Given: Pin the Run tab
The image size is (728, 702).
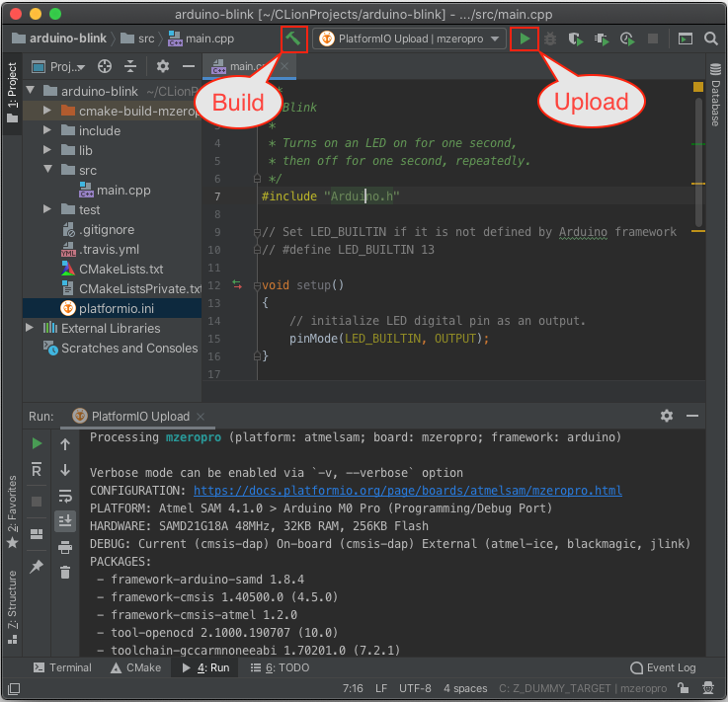Looking at the screenshot, I should click(37, 566).
